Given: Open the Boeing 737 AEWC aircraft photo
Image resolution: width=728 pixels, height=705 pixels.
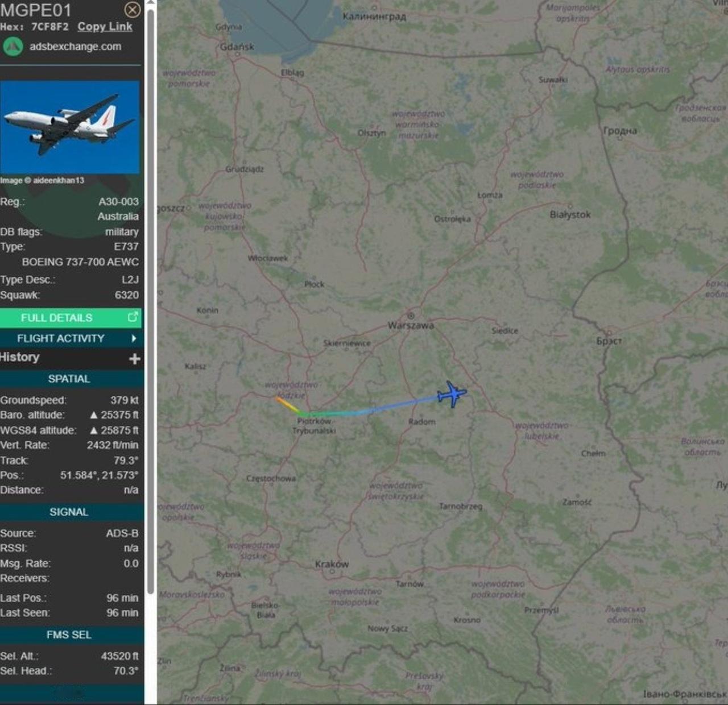Looking at the screenshot, I should [x=70, y=127].
